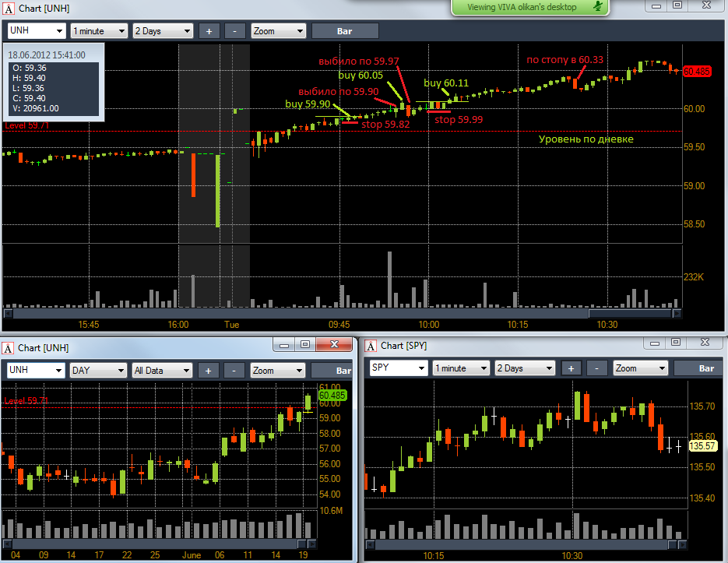Open the 2 Days range dropdown on top chart

pos(163,31)
